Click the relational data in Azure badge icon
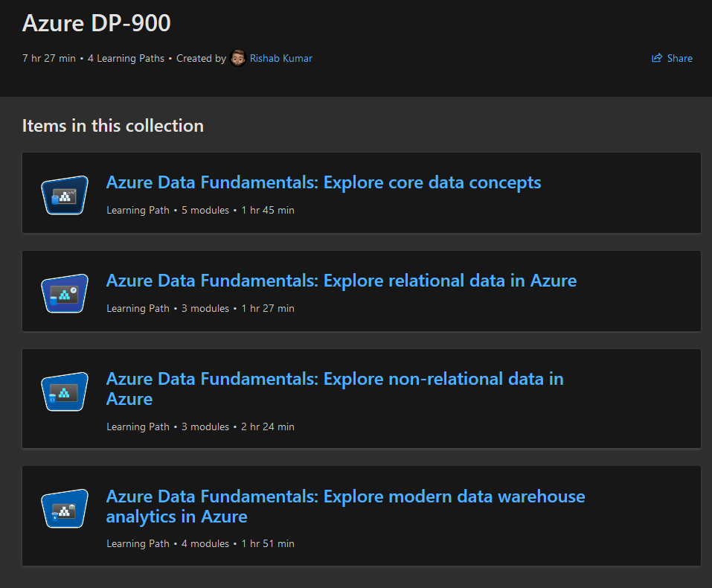This screenshot has width=712, height=588. (x=65, y=293)
